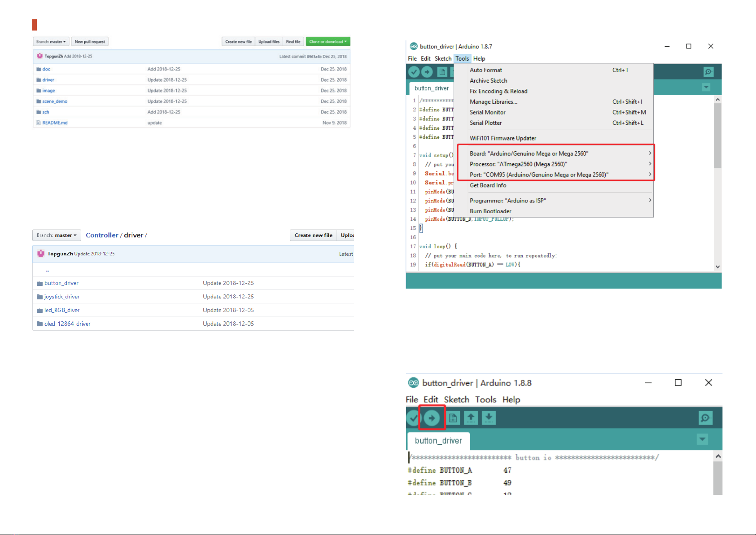Open tab options arrow in lower Arduino window
The height and width of the screenshot is (535, 756).
(702, 439)
